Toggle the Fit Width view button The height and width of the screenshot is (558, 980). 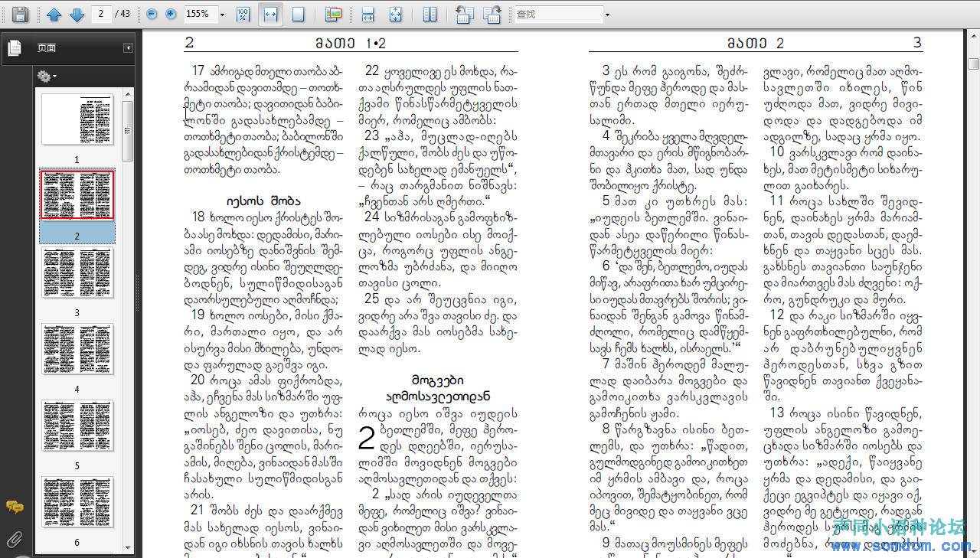click(270, 14)
